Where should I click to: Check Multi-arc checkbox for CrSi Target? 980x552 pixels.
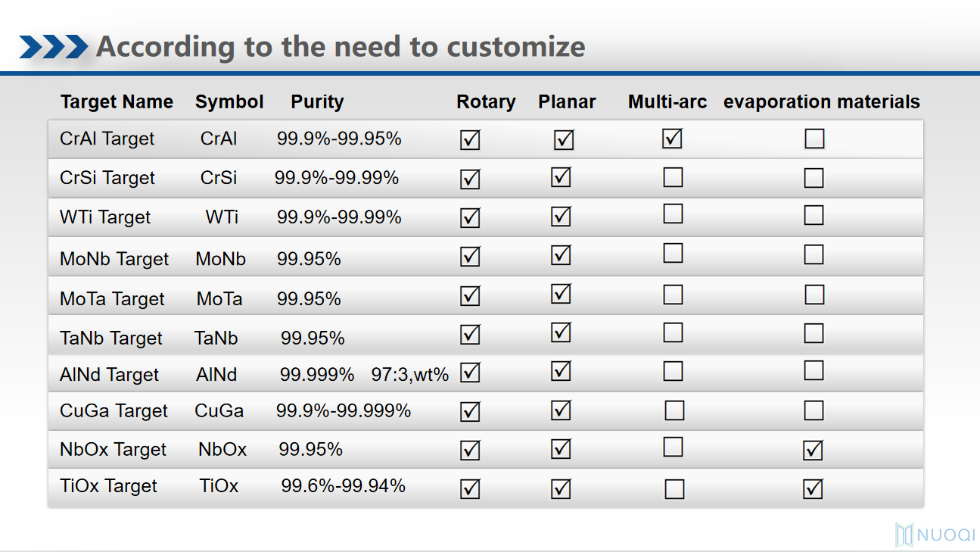673,177
